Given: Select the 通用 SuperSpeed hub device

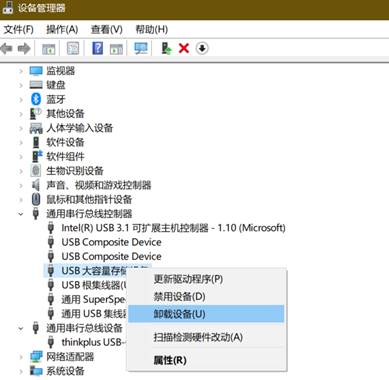Looking at the screenshot, I should click(x=94, y=300).
